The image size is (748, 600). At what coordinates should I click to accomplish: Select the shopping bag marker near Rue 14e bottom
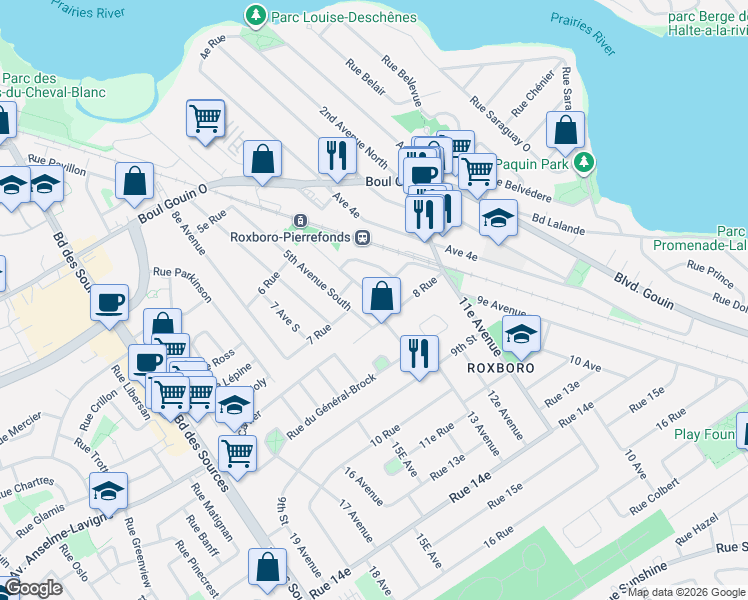point(268,569)
